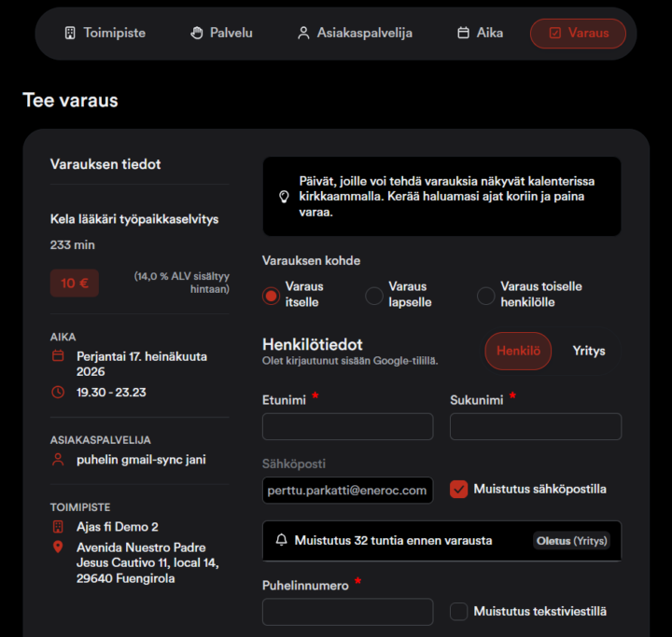Choose Varaus lapselle radio option

pos(374,296)
